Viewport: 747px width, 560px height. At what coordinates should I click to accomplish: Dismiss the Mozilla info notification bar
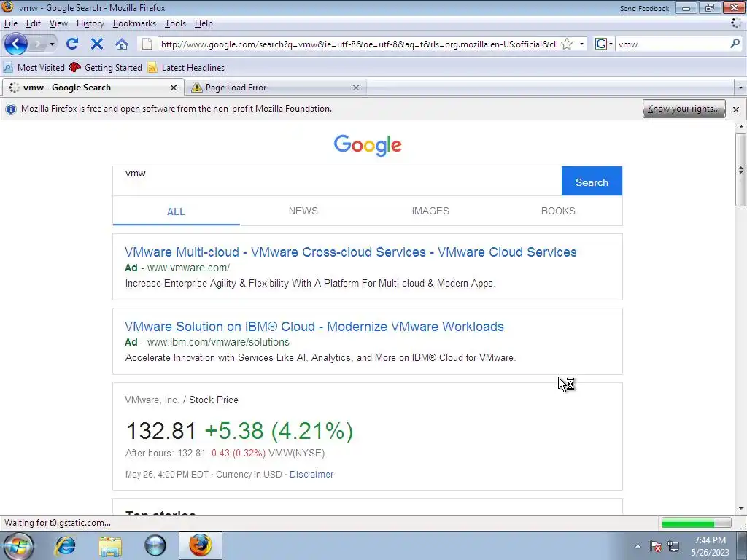tap(736, 109)
